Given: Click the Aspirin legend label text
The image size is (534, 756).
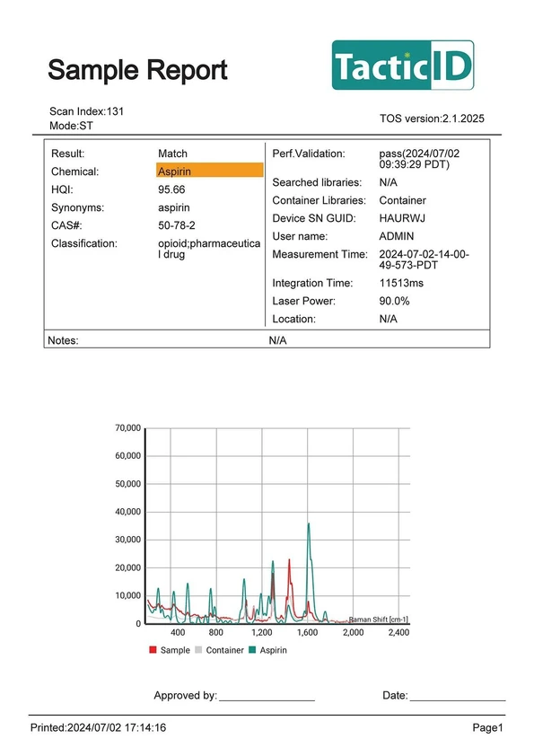Looking at the screenshot, I should tap(273, 650).
